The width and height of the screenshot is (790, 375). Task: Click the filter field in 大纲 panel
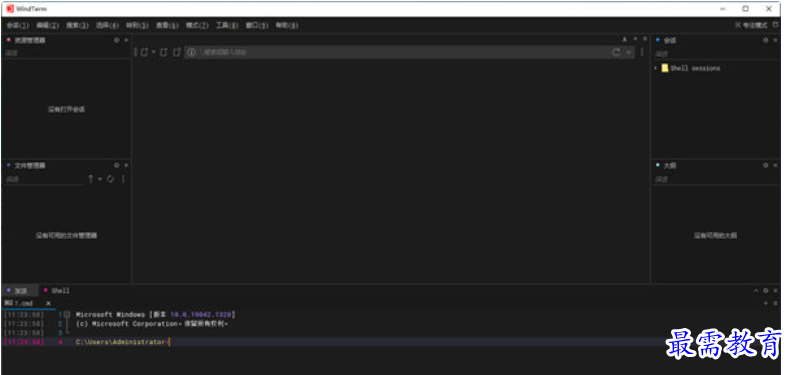(x=715, y=179)
